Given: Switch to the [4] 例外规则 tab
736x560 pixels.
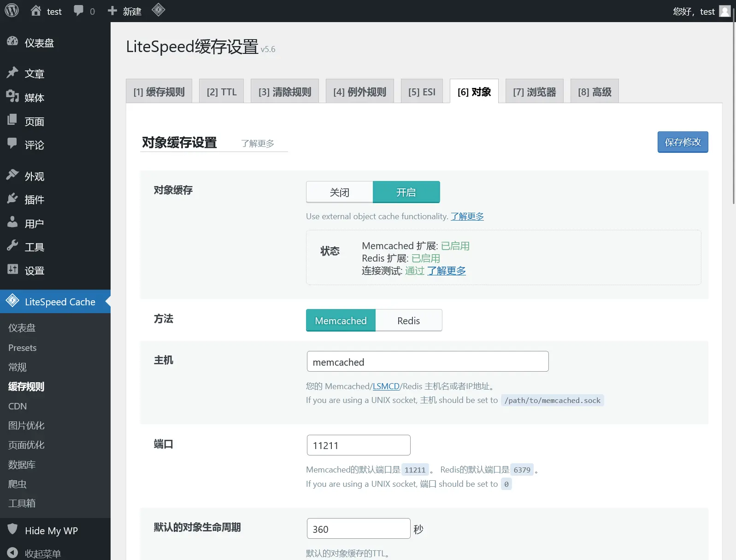Looking at the screenshot, I should [x=359, y=92].
